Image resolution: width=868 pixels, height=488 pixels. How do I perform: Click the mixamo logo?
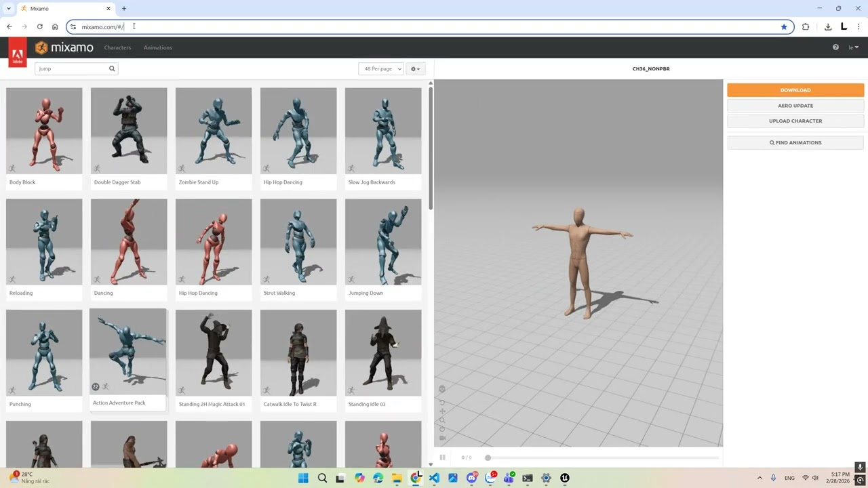point(64,47)
